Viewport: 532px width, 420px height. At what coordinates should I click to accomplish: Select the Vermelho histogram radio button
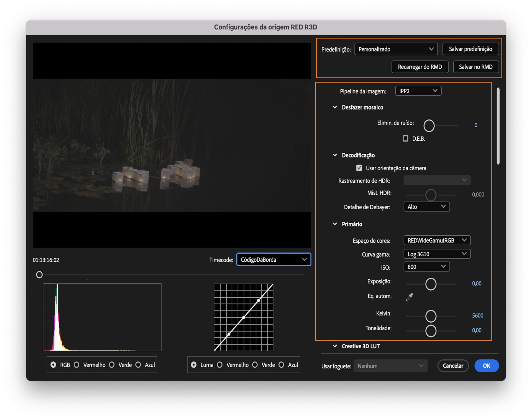click(x=77, y=365)
